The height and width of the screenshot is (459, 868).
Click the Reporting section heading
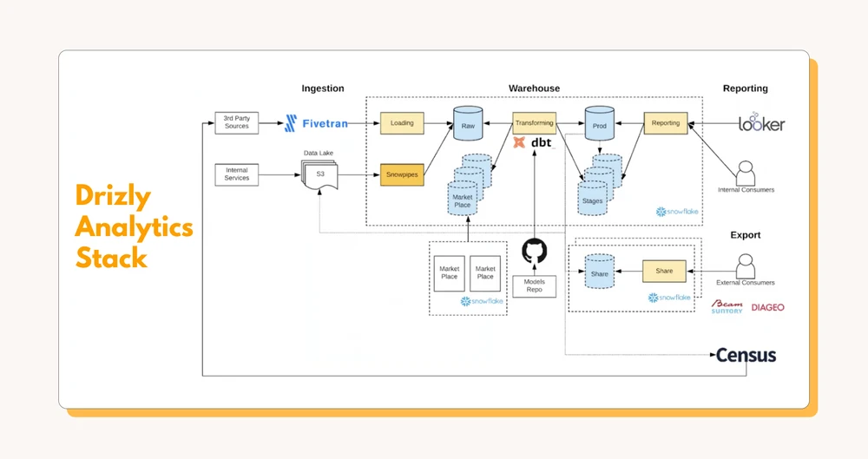point(745,89)
